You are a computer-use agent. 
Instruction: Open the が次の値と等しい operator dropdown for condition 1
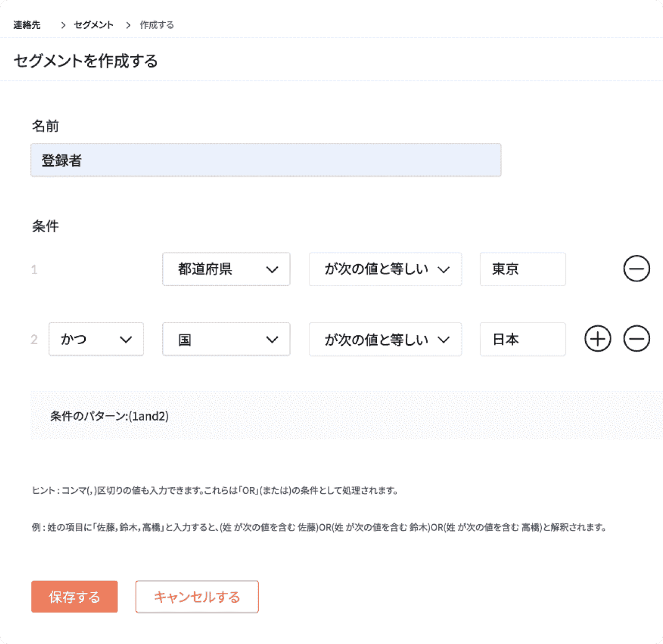pyautogui.click(x=385, y=269)
